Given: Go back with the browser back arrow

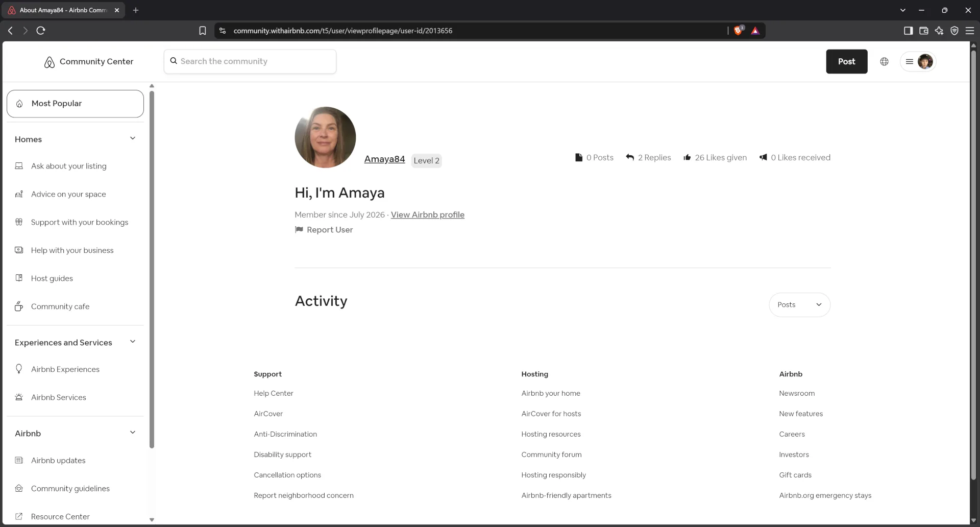Looking at the screenshot, I should pos(10,31).
